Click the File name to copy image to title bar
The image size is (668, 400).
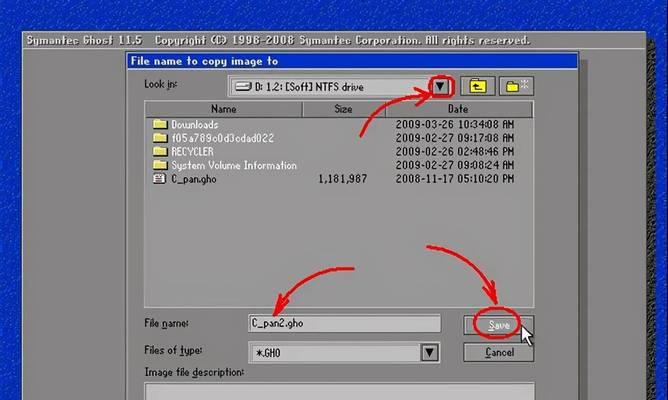(x=352, y=61)
